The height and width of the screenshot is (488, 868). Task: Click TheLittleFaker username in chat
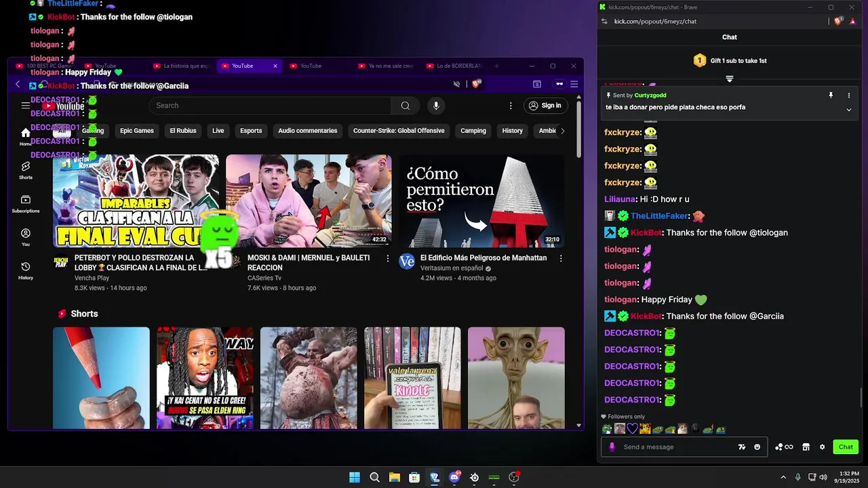pos(659,216)
